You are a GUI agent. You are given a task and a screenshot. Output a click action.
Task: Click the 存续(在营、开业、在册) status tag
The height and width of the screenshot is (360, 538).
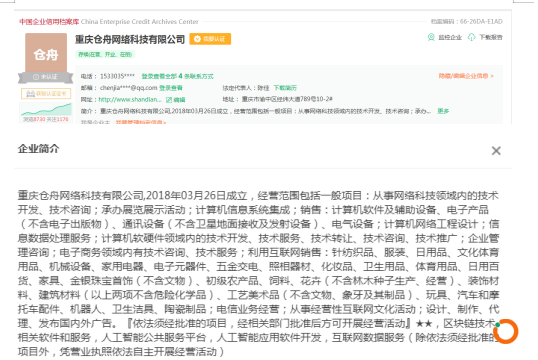click(x=105, y=54)
